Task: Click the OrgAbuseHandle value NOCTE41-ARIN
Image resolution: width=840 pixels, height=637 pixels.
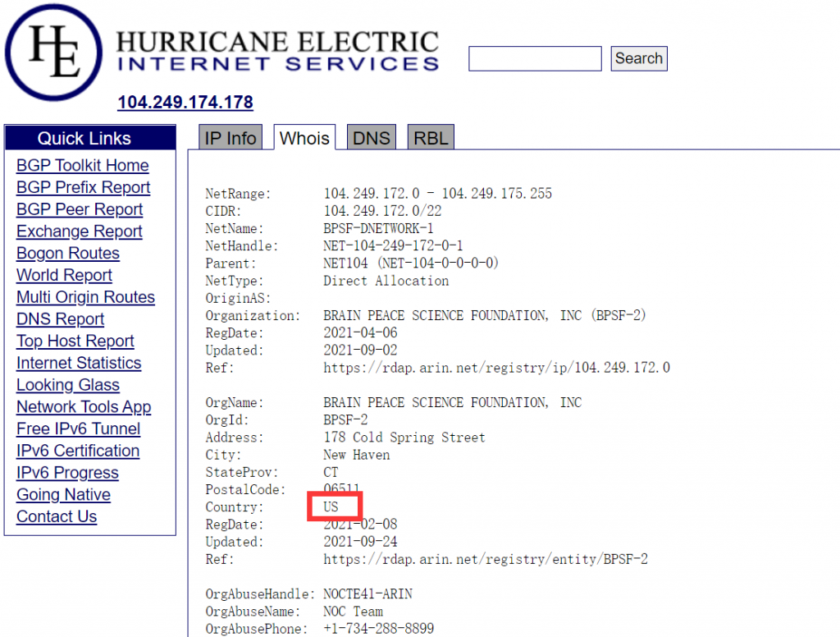Action: pyautogui.click(x=368, y=594)
